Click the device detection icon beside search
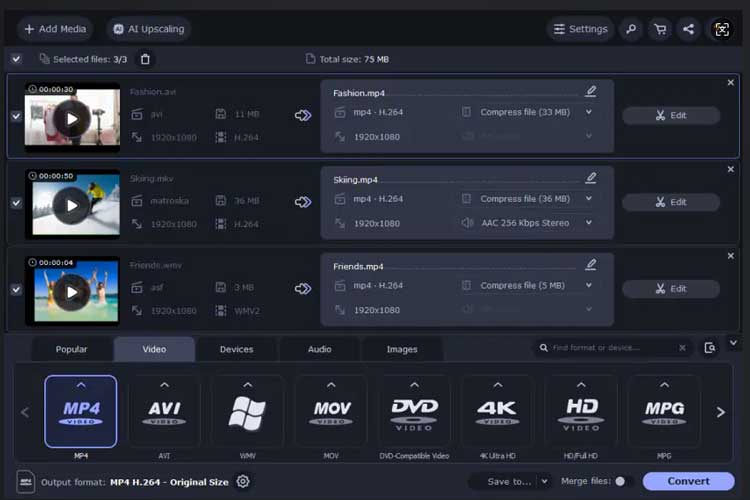The width and height of the screenshot is (750, 500). [710, 348]
